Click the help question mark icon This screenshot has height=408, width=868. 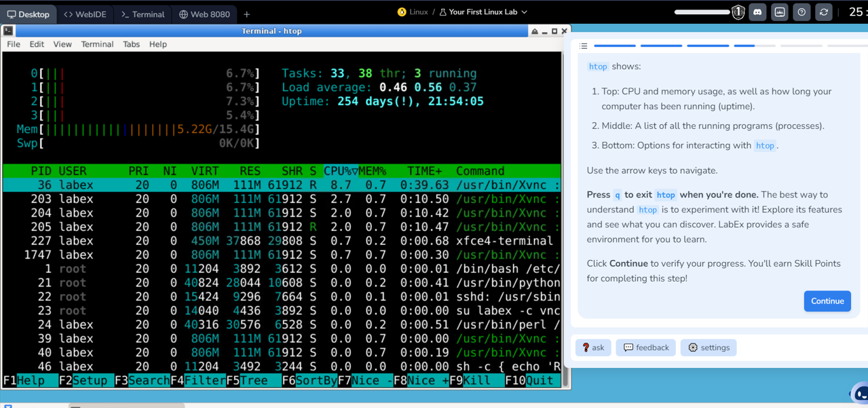[801, 12]
